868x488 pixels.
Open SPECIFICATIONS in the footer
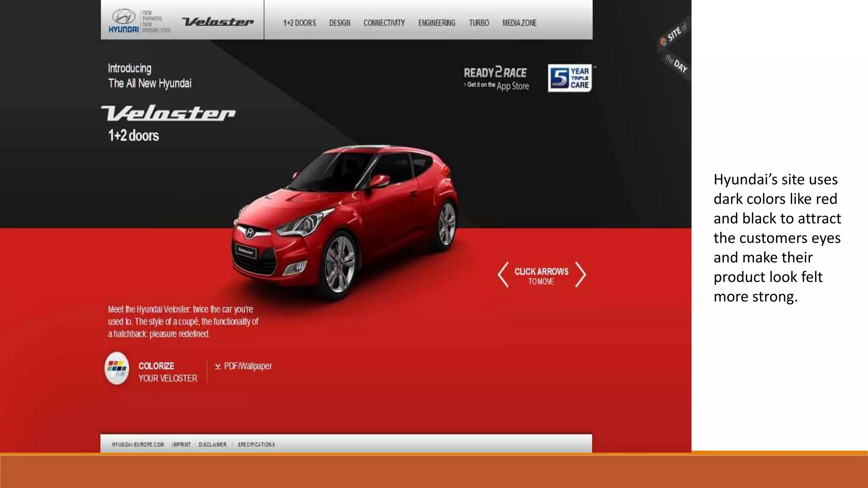pos(256,444)
